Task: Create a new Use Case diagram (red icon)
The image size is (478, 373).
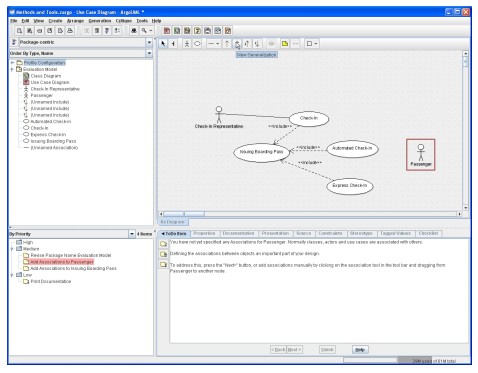Action: (x=167, y=31)
